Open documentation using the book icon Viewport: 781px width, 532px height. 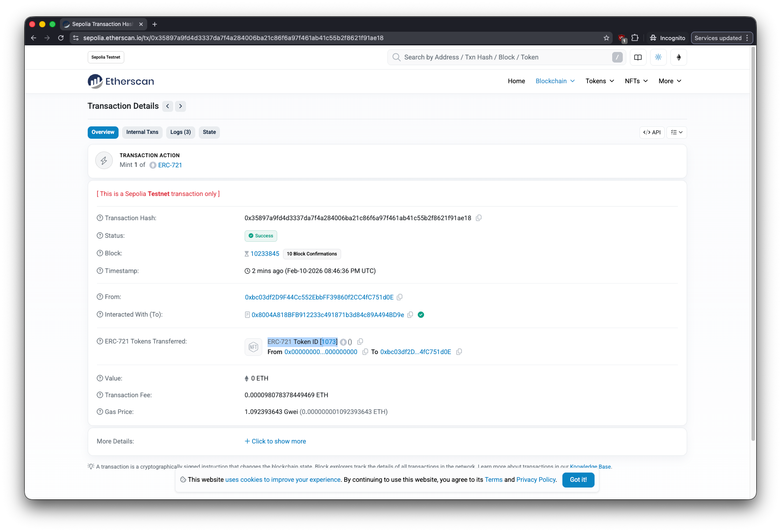[x=638, y=57]
